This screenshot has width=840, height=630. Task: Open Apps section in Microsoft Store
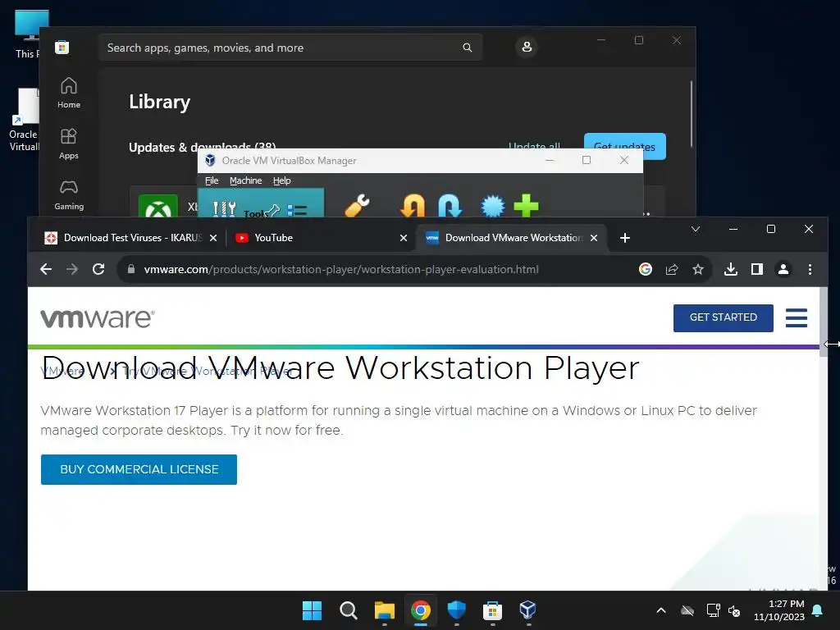pos(69,144)
